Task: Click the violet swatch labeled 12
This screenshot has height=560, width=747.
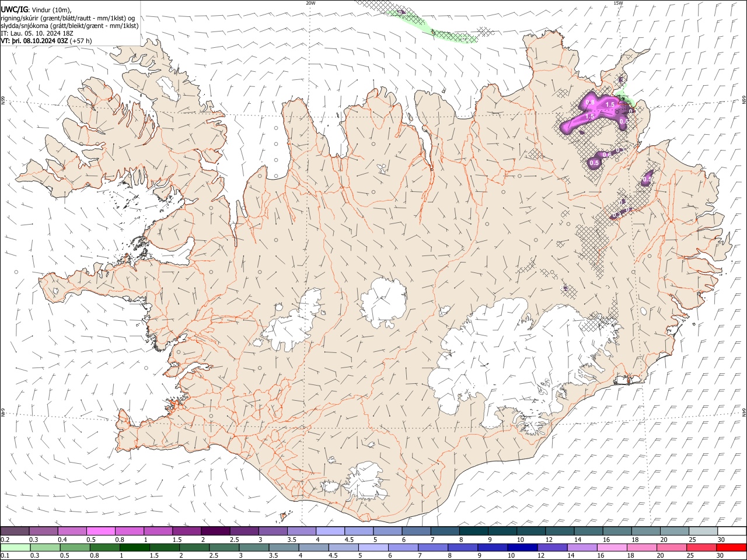Action: (x=551, y=547)
